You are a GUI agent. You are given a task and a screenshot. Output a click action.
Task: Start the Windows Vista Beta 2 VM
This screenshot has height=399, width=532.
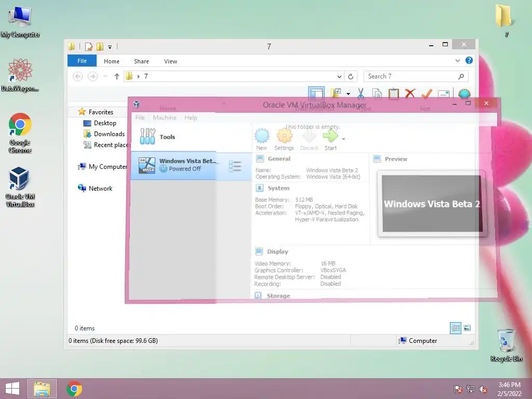click(330, 136)
